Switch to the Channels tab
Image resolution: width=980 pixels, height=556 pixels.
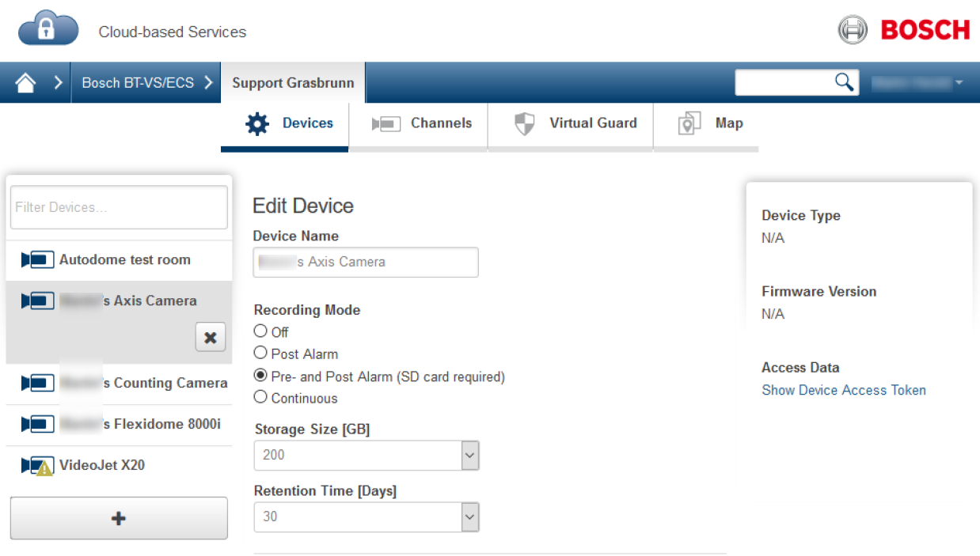[422, 123]
